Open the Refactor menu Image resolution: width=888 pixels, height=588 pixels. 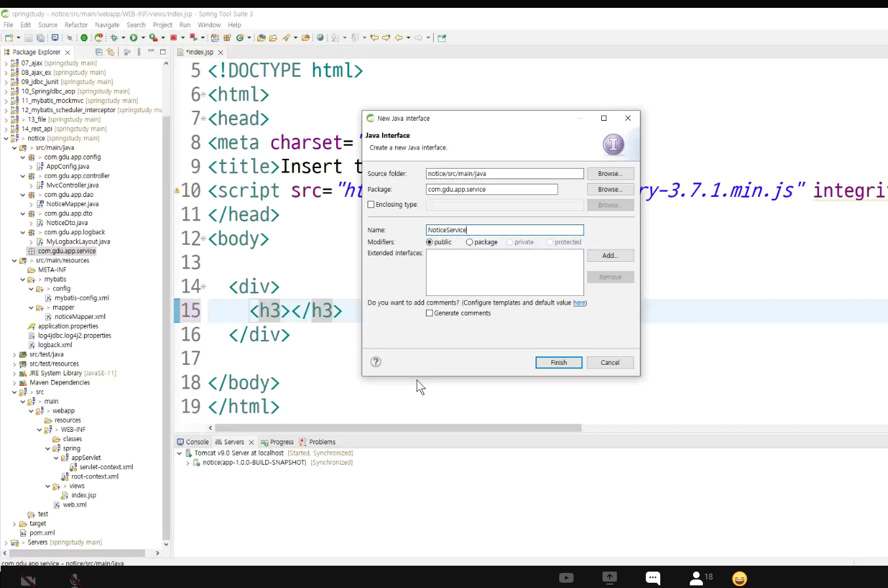pyautogui.click(x=76, y=25)
